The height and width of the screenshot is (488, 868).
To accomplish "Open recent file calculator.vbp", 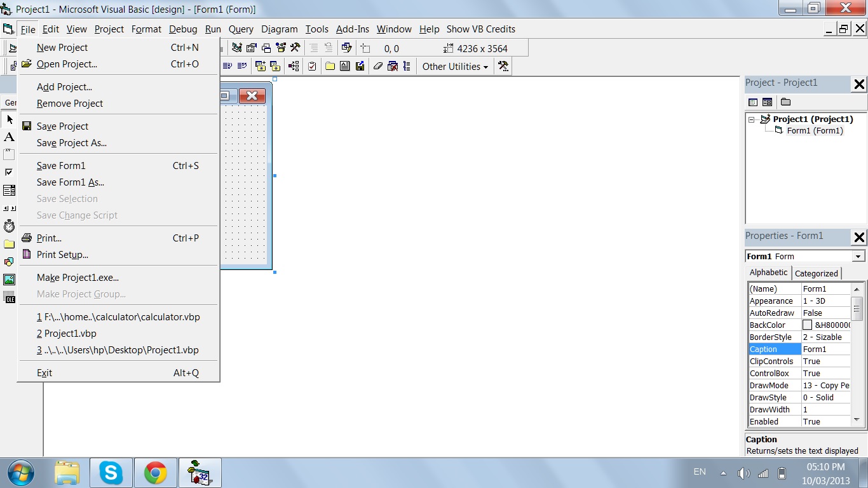I will tap(118, 317).
